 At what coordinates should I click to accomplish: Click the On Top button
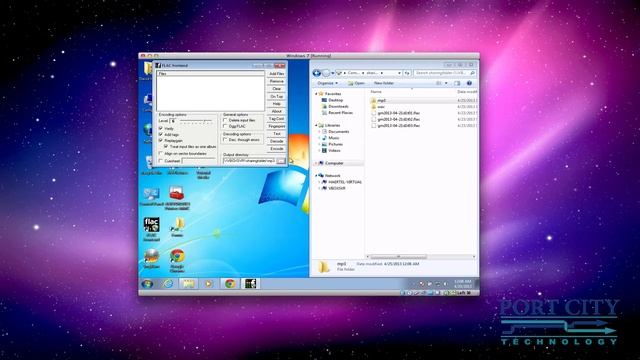276,96
